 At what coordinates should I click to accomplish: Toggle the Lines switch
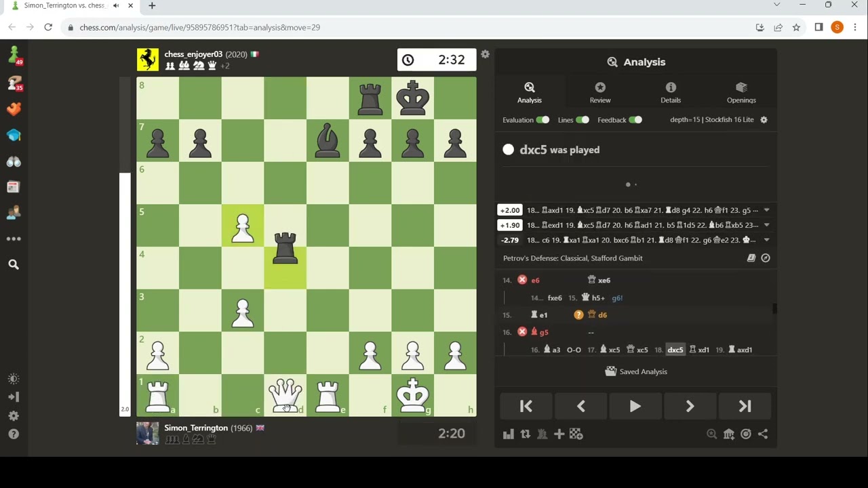click(x=583, y=120)
